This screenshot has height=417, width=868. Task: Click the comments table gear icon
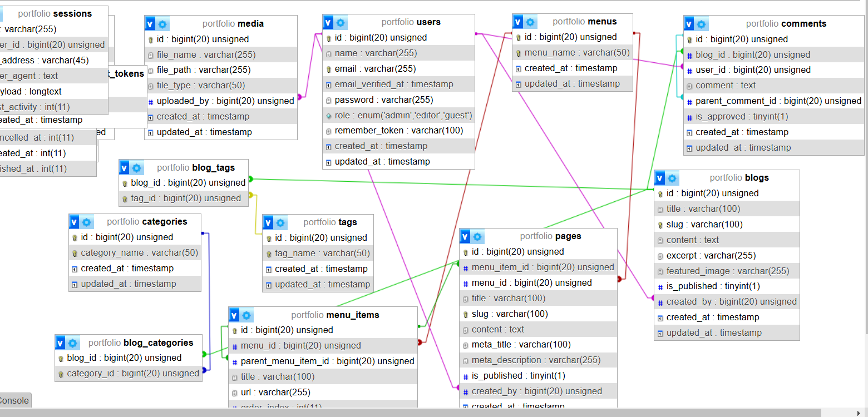[x=702, y=24]
